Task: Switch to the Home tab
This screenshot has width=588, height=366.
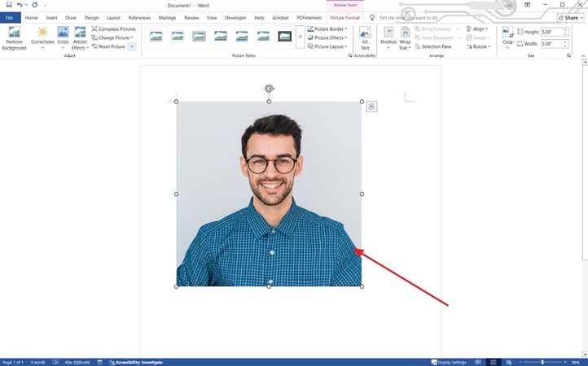Action: [31, 18]
